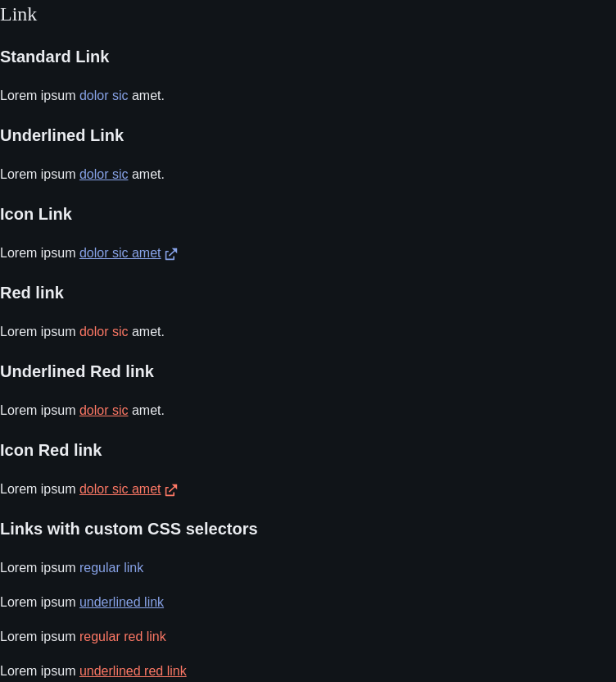
Task: Select the "Standard Link" heading
Action: [54, 57]
